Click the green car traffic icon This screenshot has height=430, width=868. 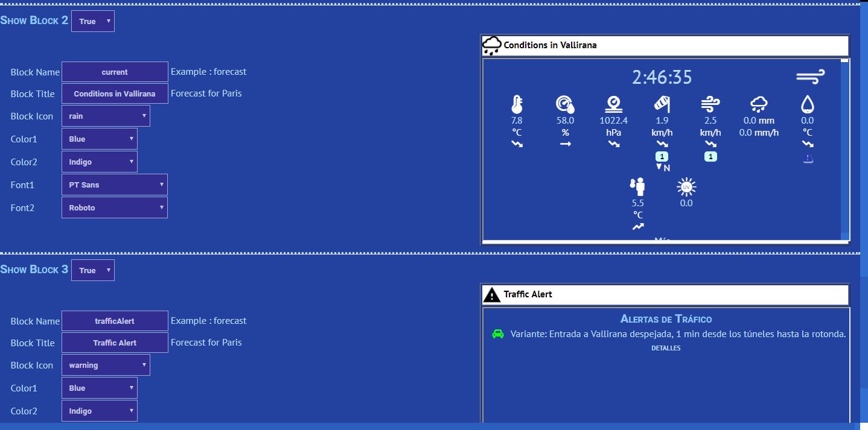(x=497, y=334)
